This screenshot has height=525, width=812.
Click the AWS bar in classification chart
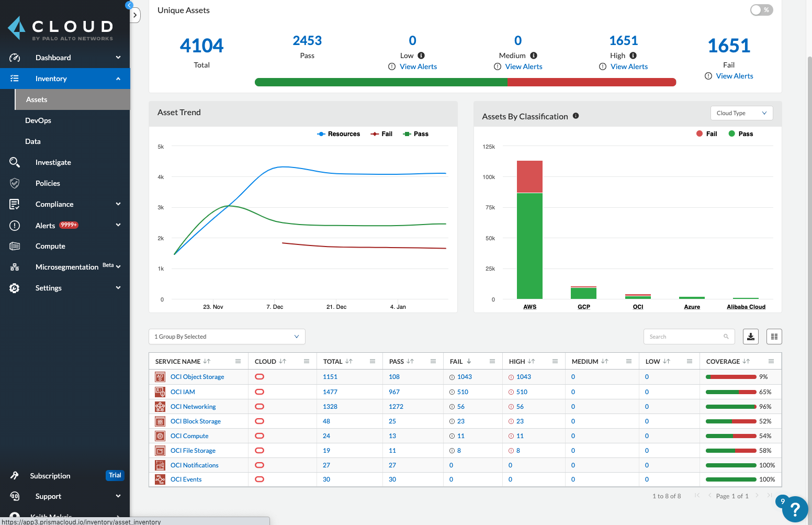tap(529, 230)
